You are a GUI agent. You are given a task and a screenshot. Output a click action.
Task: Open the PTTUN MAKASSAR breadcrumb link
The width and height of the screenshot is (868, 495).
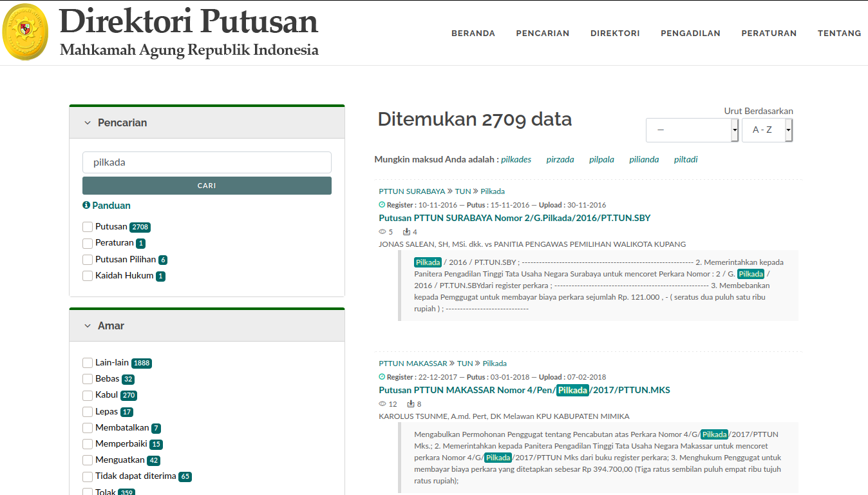(x=413, y=364)
